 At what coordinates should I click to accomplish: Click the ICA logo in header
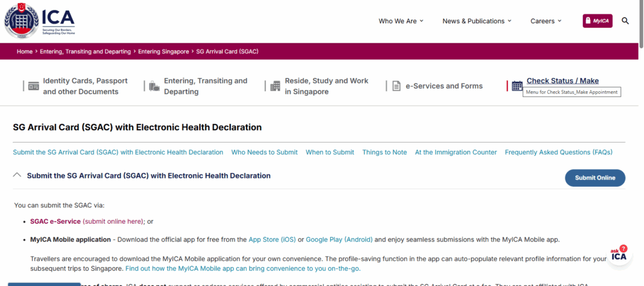[x=39, y=21]
